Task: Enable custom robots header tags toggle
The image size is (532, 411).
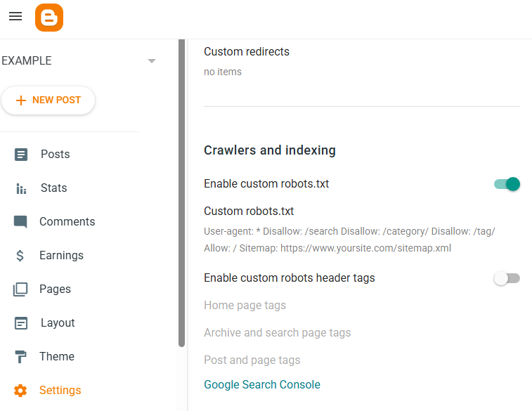Action: (507, 278)
